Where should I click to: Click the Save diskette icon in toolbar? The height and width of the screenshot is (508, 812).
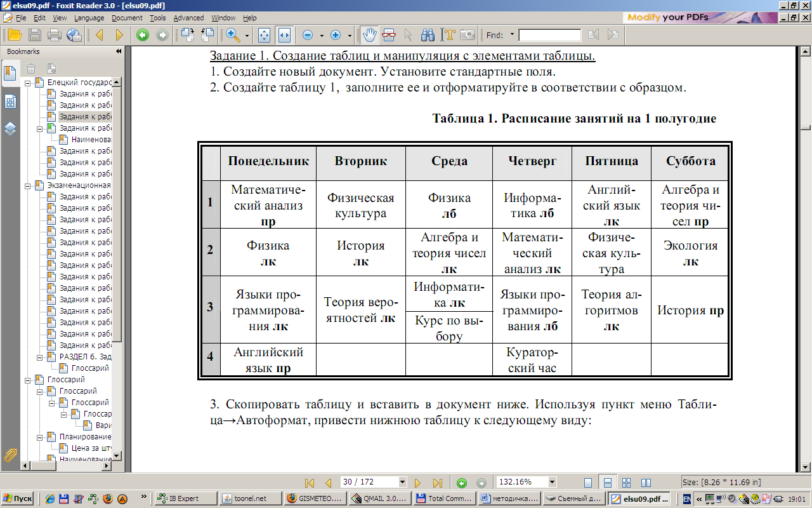pyautogui.click(x=35, y=35)
